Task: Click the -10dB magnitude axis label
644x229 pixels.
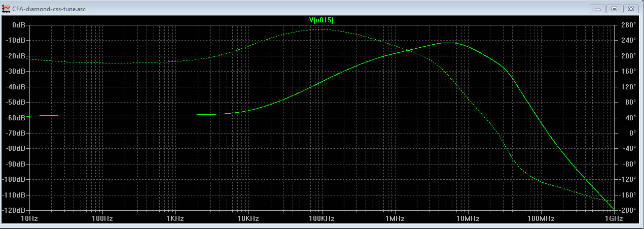Action: point(15,40)
